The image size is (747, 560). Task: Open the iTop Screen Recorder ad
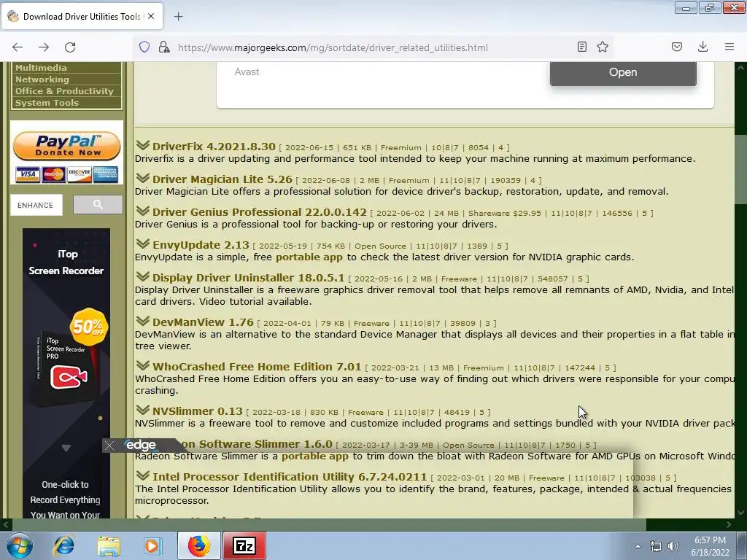coord(66,373)
